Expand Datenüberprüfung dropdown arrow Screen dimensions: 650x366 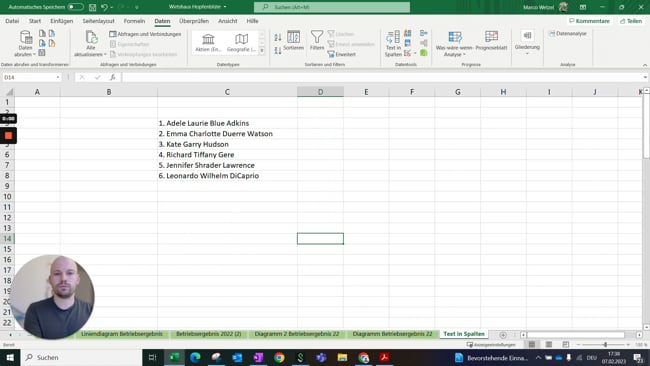tap(415, 53)
